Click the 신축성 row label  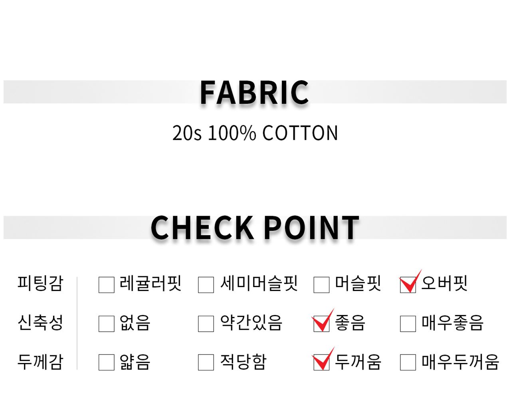(40, 323)
